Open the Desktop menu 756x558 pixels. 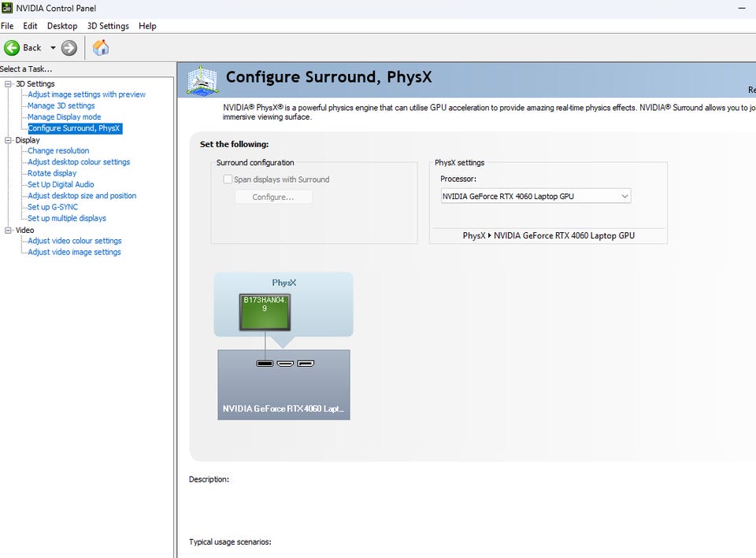pos(62,26)
